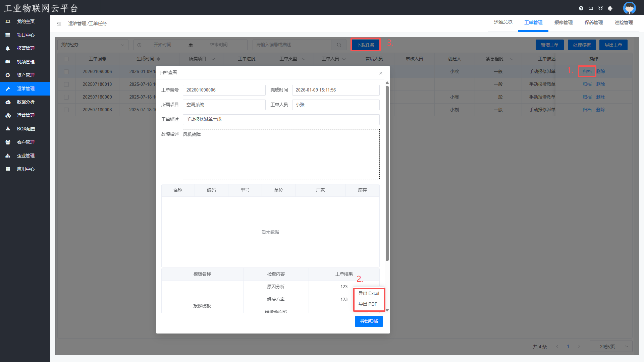This screenshot has height=362, width=644.
Task: Click the 下载任务 button
Action: (x=365, y=45)
